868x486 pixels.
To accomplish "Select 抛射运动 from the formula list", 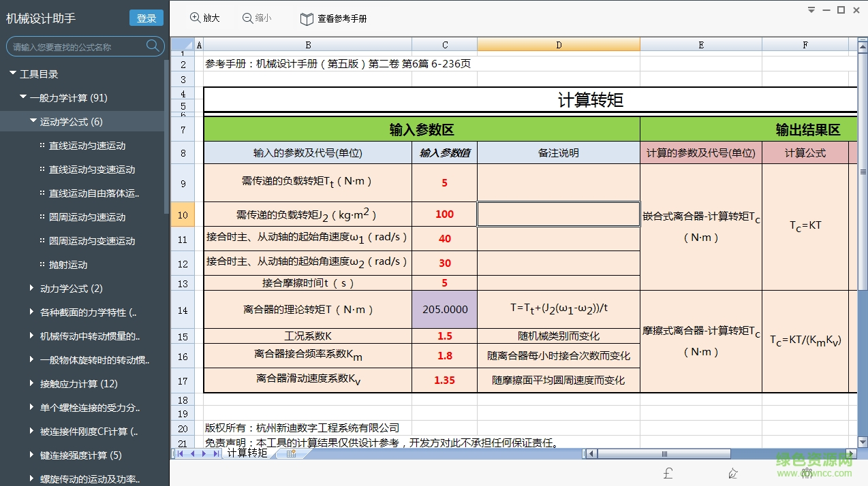I will click(68, 264).
